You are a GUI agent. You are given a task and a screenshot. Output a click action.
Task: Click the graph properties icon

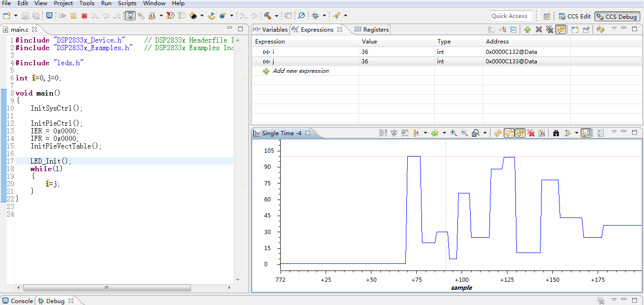click(542, 133)
